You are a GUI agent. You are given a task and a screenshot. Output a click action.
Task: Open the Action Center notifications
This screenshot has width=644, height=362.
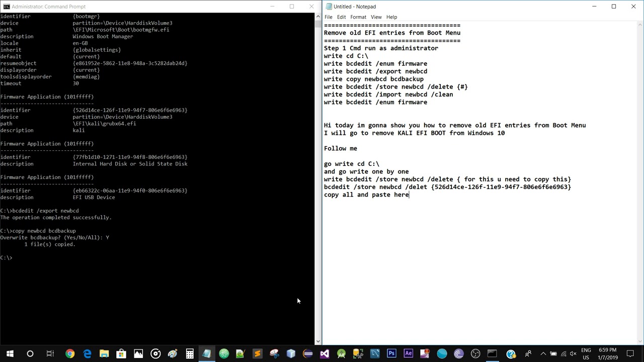[630, 354]
